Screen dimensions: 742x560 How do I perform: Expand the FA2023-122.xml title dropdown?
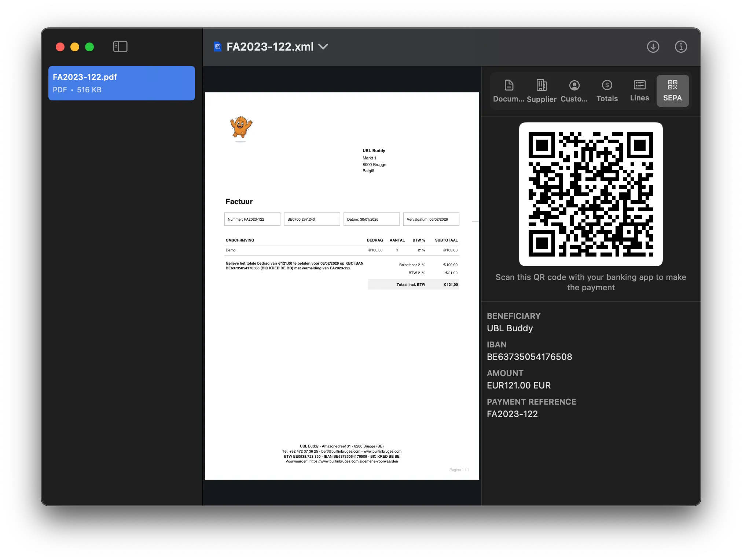tap(324, 47)
